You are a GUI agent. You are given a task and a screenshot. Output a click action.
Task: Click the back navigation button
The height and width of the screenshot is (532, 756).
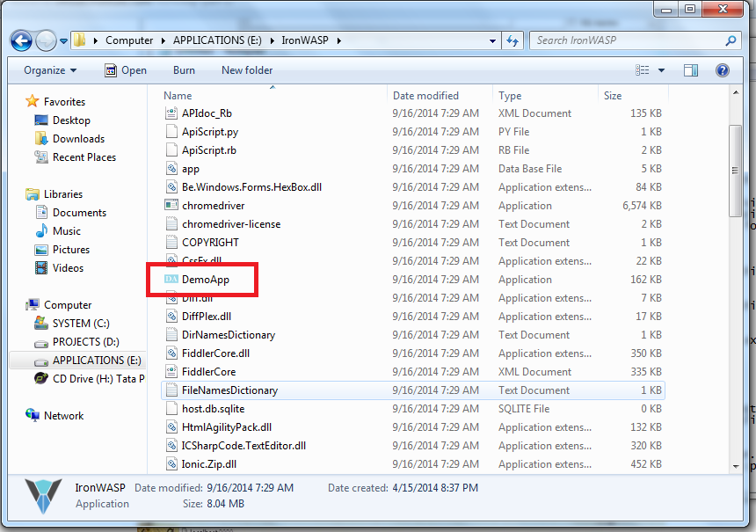point(21,40)
